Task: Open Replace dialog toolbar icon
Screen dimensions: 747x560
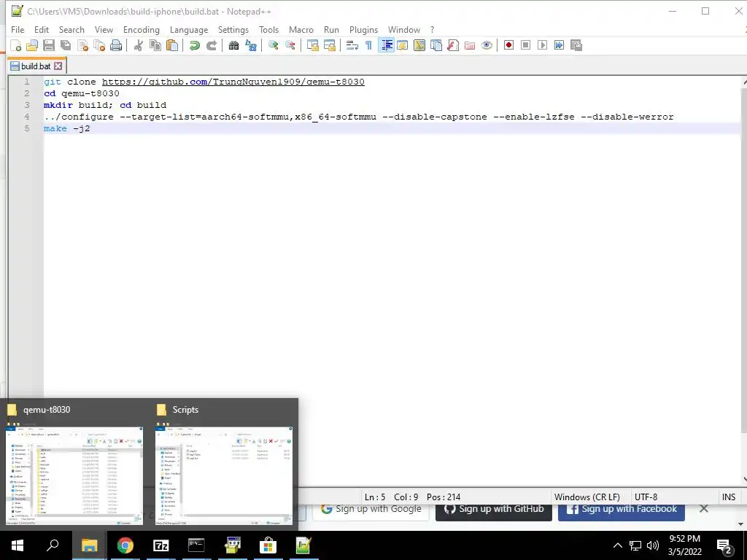Action: point(251,45)
